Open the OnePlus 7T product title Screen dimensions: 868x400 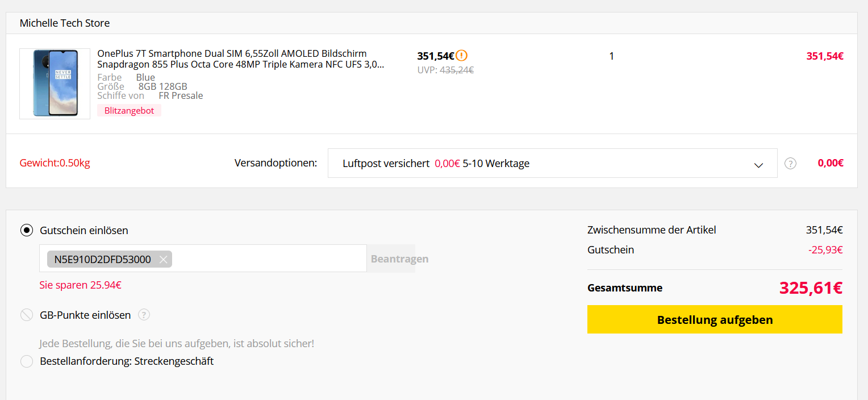[x=241, y=59]
